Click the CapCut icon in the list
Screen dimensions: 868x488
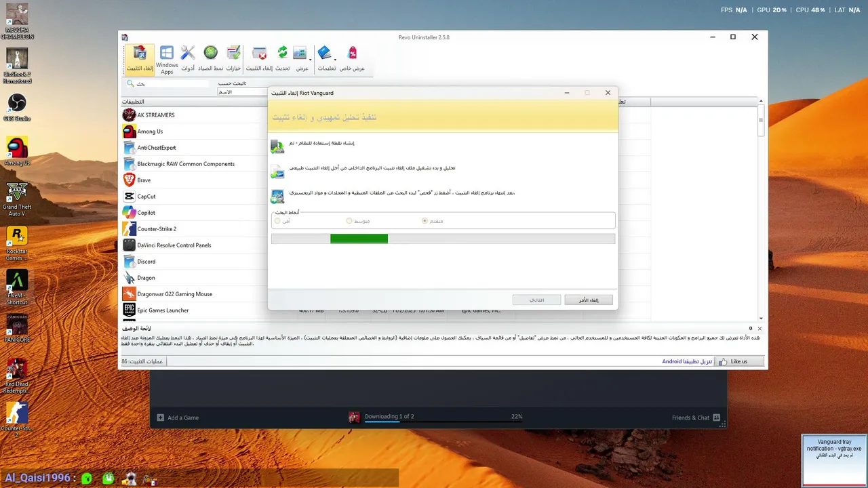click(x=129, y=197)
